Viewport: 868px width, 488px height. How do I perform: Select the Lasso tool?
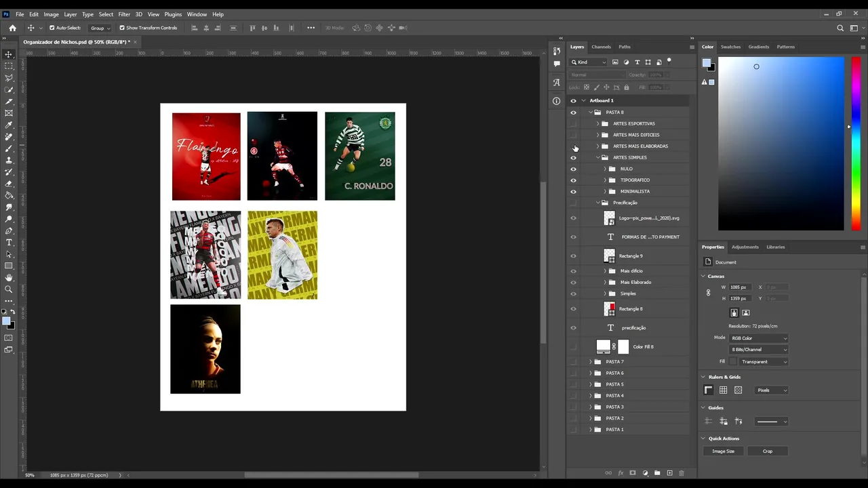point(9,78)
